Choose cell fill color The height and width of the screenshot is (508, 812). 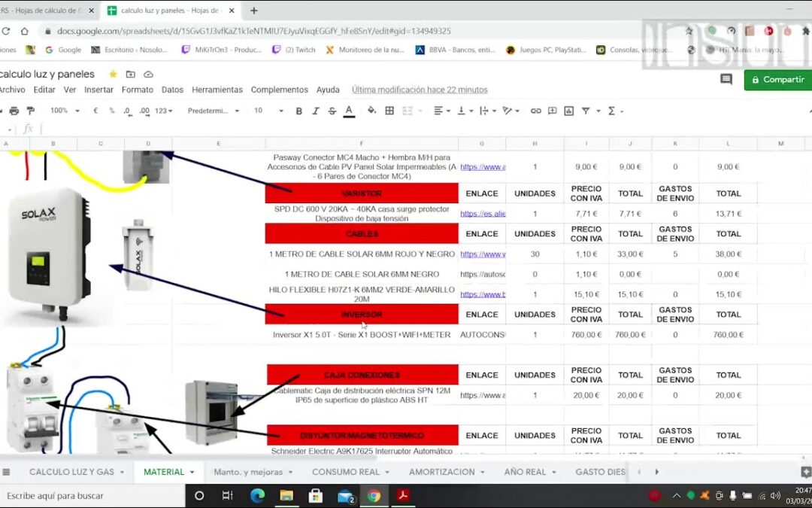pyautogui.click(x=371, y=111)
